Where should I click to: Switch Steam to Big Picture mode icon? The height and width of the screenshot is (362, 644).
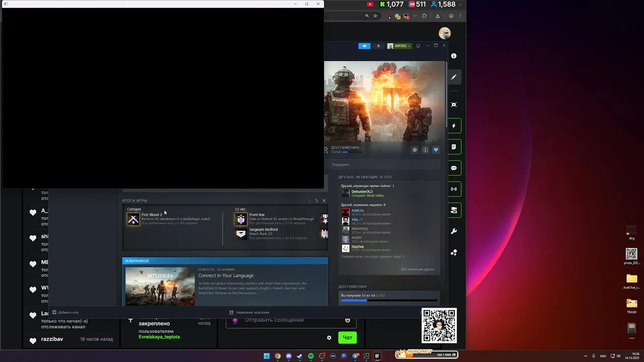click(x=418, y=46)
